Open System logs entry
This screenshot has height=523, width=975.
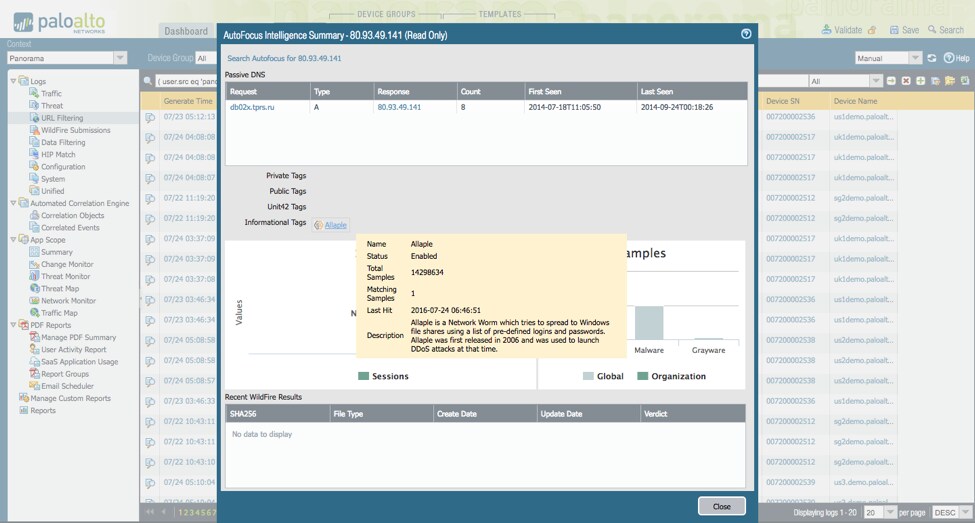[x=53, y=178]
